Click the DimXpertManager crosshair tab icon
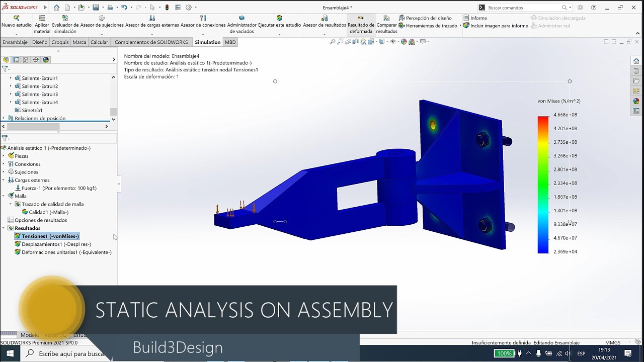The image size is (644, 362). (x=36, y=59)
